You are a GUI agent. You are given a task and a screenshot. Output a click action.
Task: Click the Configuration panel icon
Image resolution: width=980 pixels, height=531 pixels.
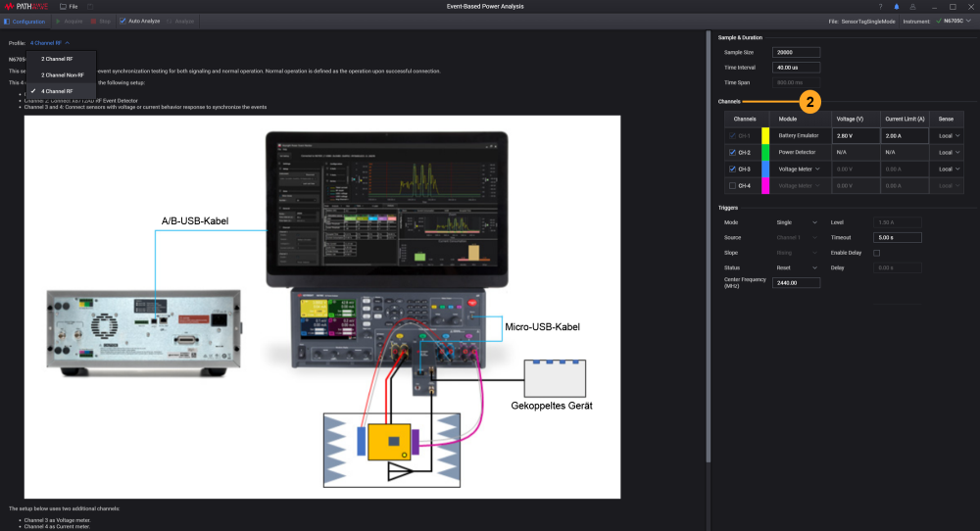point(7,21)
